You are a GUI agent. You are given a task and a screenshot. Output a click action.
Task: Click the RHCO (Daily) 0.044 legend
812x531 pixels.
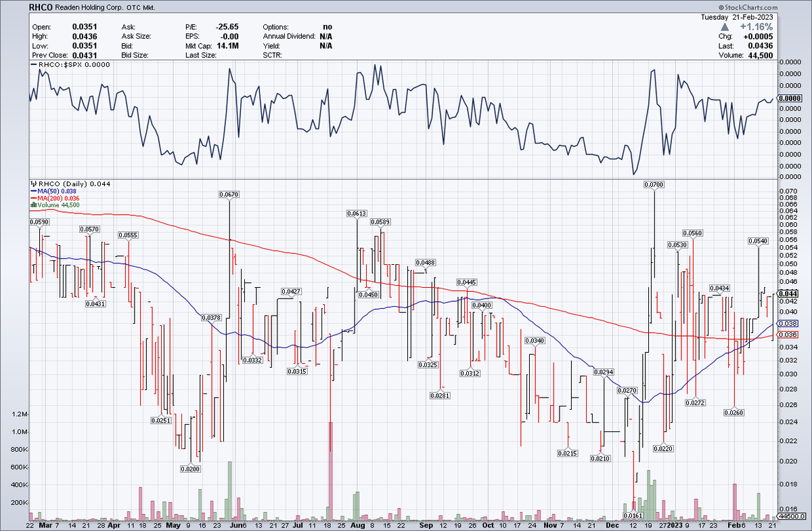pyautogui.click(x=70, y=184)
